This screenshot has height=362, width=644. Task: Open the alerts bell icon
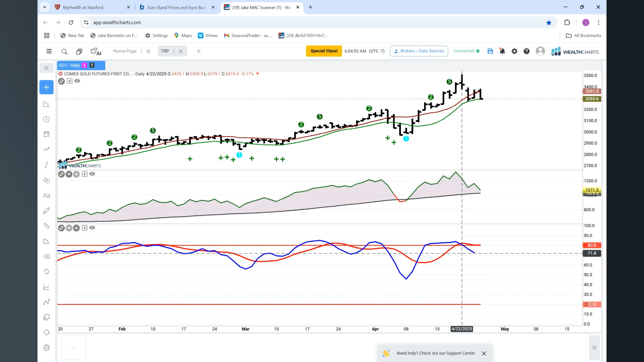click(x=502, y=51)
